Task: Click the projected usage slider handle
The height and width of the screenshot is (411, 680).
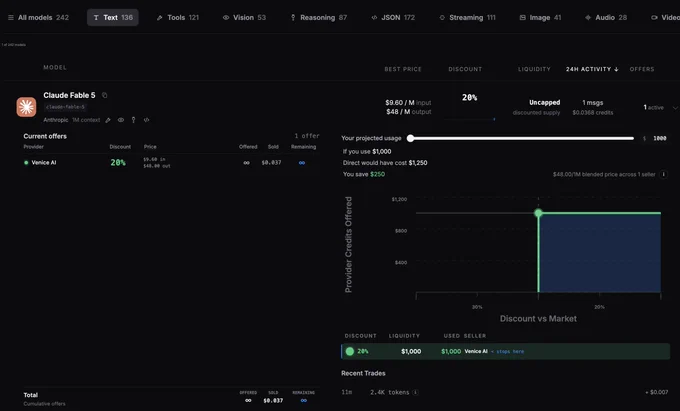Action: coord(410,138)
